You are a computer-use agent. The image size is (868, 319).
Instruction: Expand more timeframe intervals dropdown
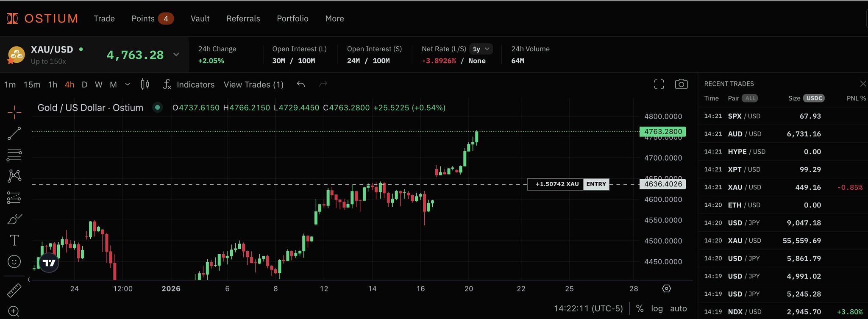(128, 84)
